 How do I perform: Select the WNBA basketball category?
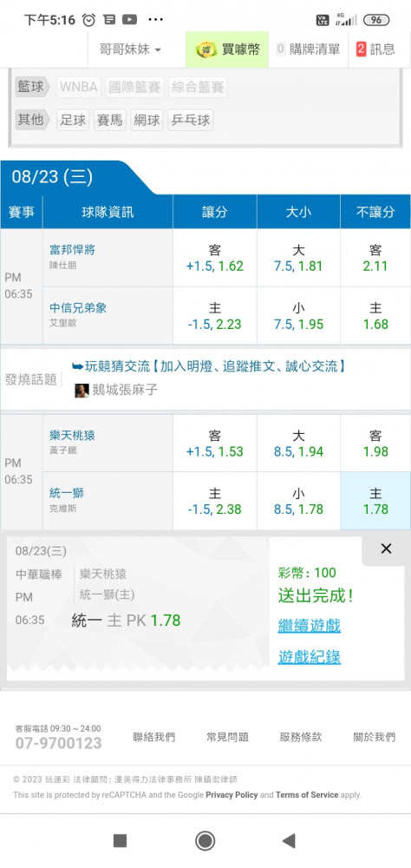[79, 88]
